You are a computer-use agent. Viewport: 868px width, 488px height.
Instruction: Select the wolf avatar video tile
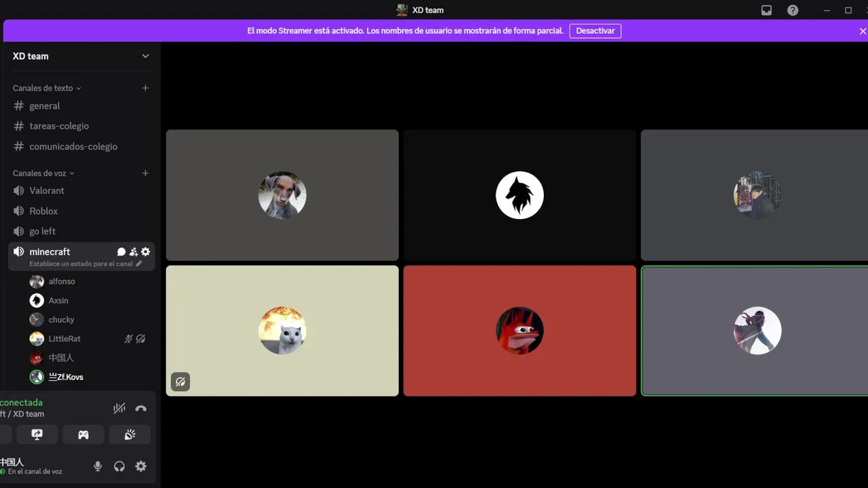519,195
